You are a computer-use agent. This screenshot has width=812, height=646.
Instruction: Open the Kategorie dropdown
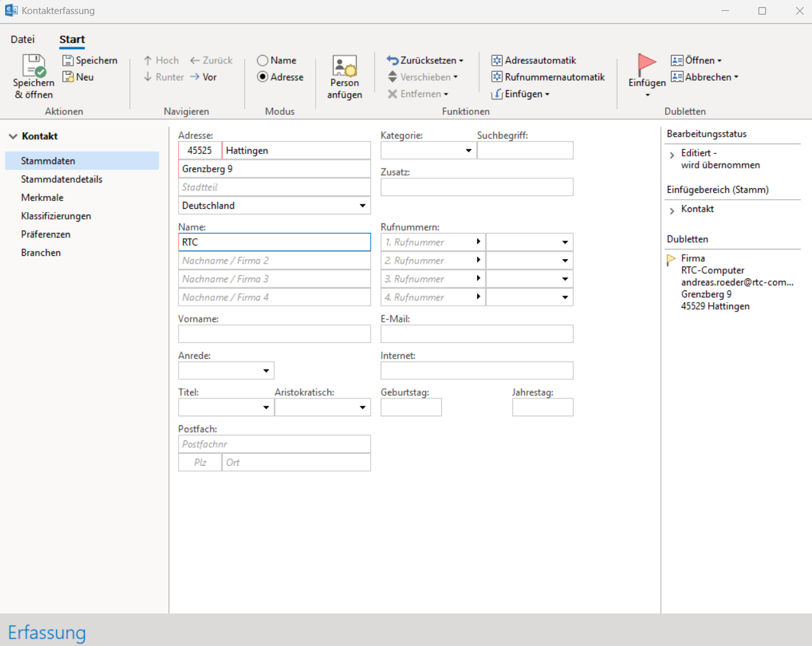(x=468, y=151)
